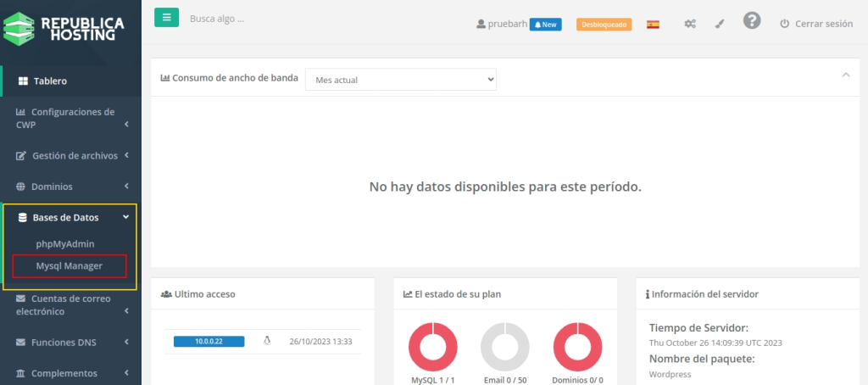Open Dominios sidebar menu

coord(52,187)
